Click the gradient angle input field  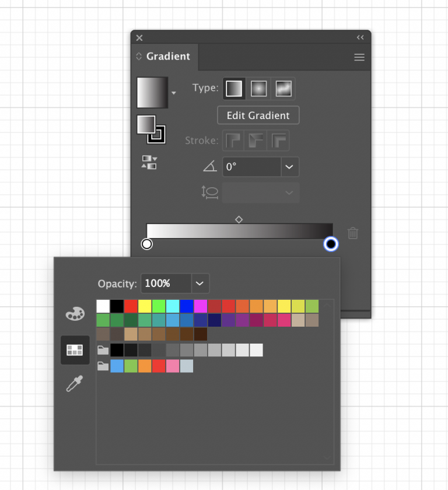[251, 167]
